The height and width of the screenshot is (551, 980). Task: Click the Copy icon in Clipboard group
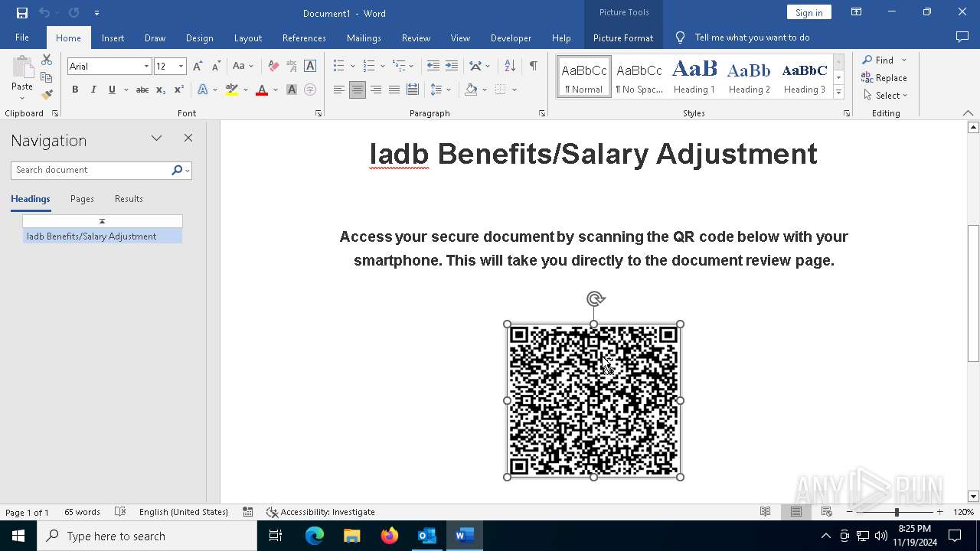point(47,77)
